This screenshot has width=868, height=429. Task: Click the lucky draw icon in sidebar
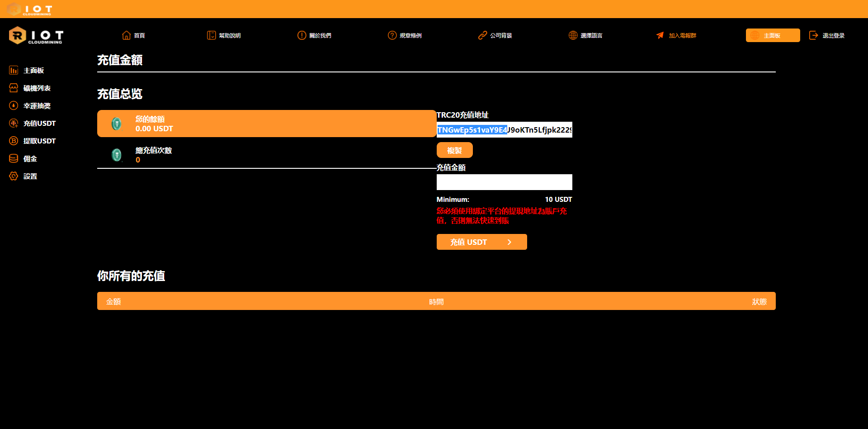pos(14,105)
